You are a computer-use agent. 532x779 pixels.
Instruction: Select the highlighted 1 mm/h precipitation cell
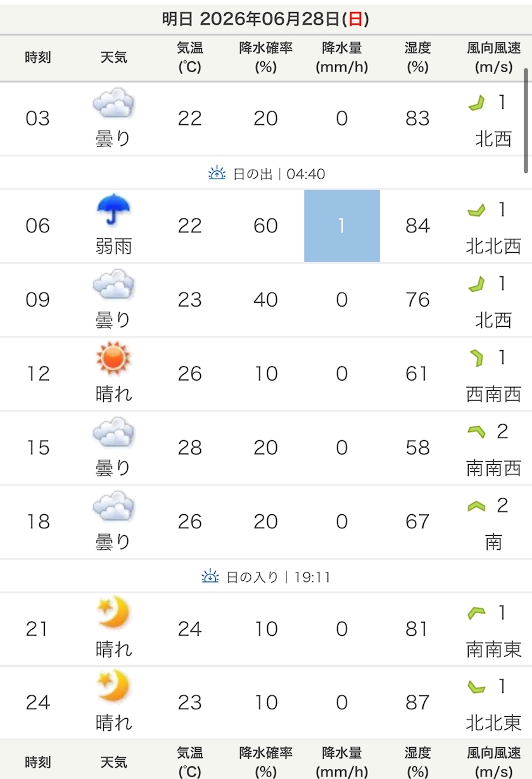342,225
